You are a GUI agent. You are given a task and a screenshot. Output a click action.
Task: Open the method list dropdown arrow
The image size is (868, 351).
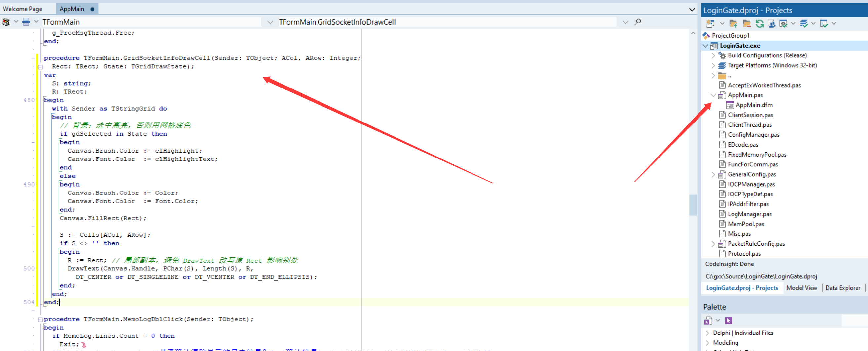pyautogui.click(x=625, y=22)
